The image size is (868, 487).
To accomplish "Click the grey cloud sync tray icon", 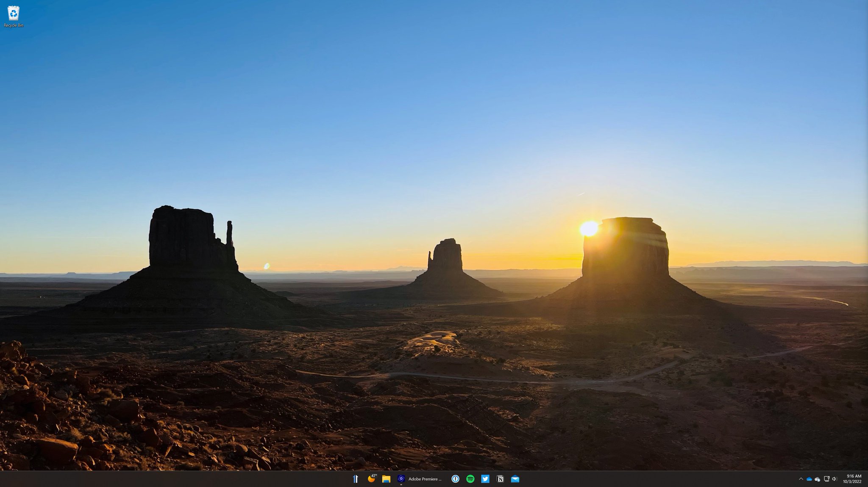I will 818,479.
